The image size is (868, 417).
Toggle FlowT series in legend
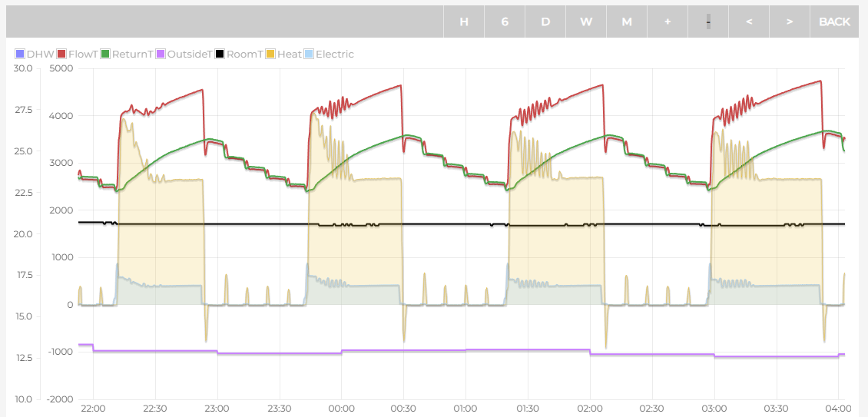(x=83, y=55)
